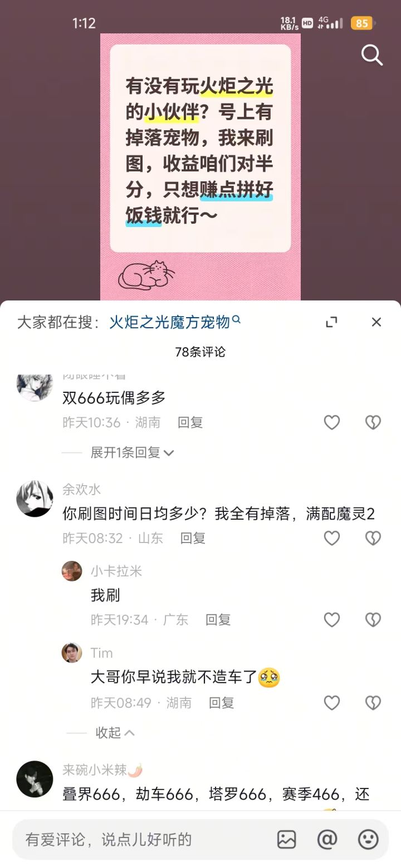Collapse replies with 收起

pos(115,733)
